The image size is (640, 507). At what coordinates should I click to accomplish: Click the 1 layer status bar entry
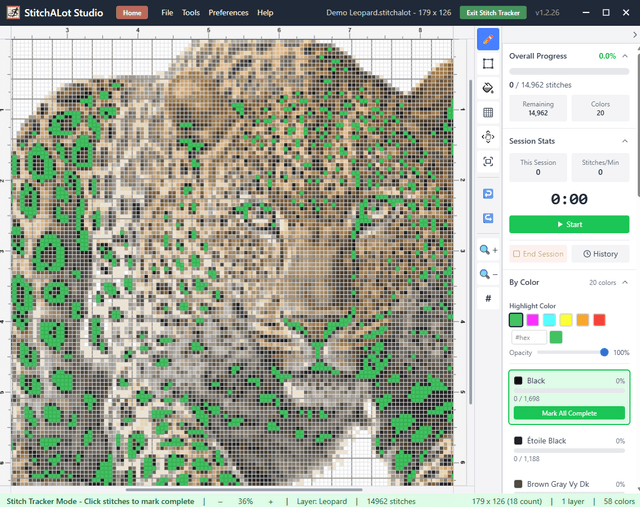point(573,501)
